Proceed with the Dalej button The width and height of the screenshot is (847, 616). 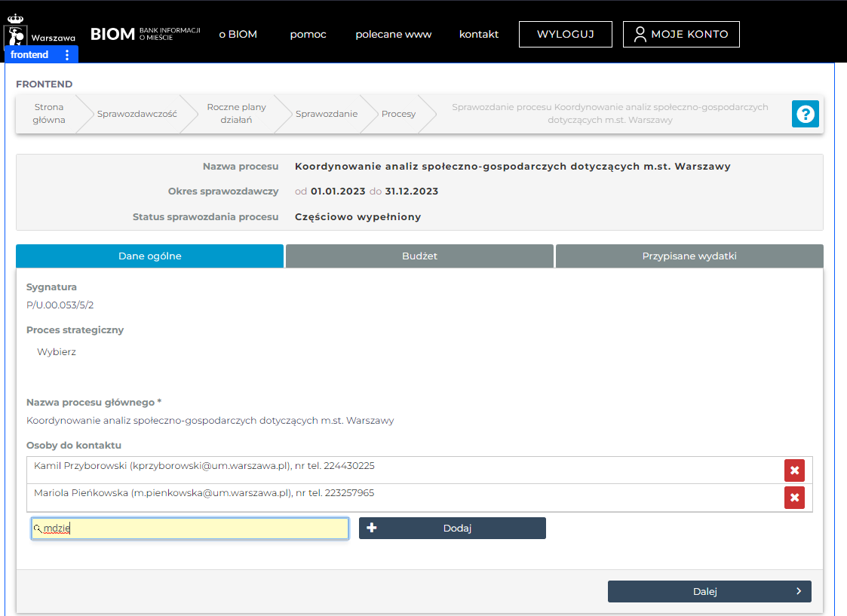point(709,592)
